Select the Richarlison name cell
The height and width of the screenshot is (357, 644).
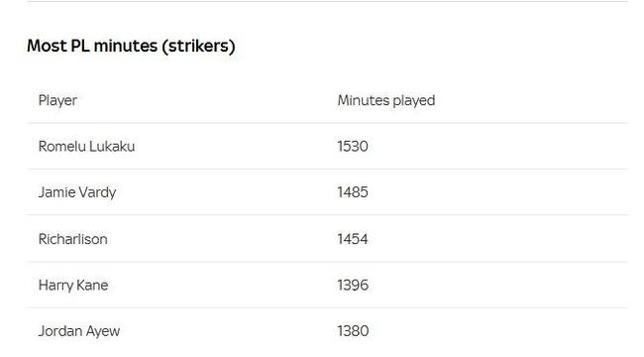[x=73, y=239]
